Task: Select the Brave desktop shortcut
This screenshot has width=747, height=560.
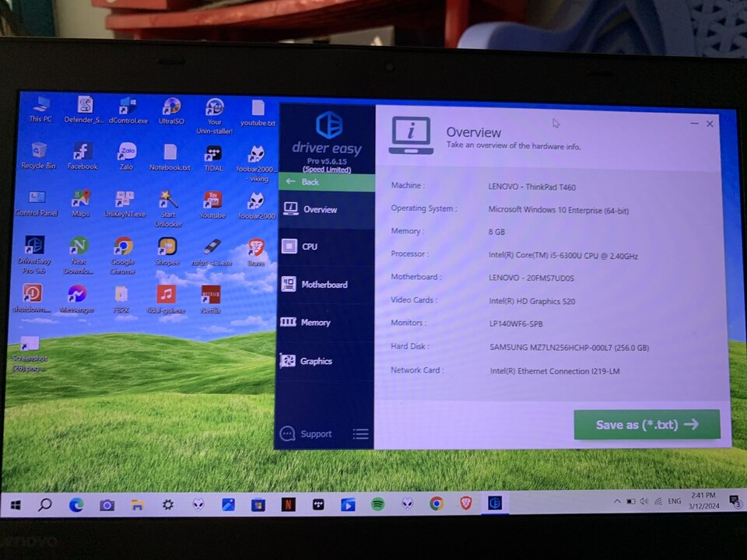Action: click(256, 253)
